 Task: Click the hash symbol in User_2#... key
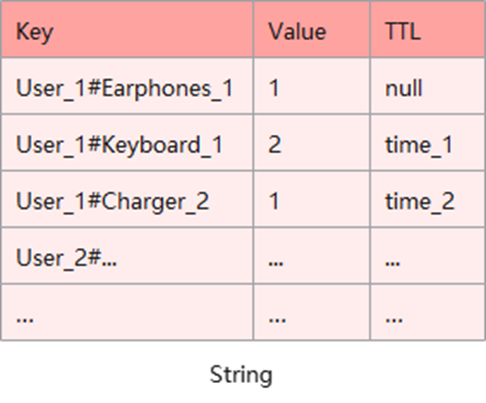[95, 257]
